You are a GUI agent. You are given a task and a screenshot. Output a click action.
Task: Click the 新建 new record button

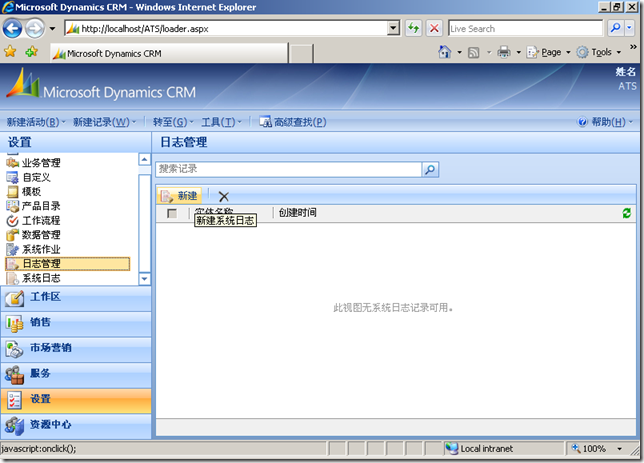point(179,196)
